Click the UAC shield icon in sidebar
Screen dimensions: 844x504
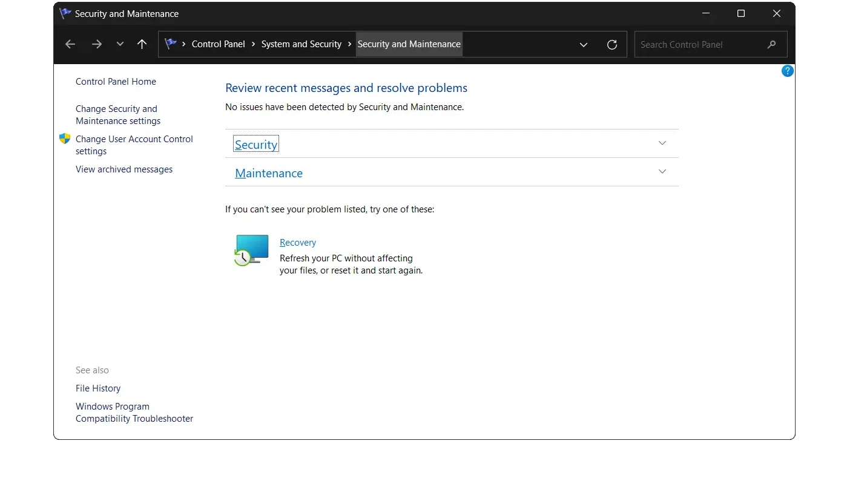[x=65, y=139]
